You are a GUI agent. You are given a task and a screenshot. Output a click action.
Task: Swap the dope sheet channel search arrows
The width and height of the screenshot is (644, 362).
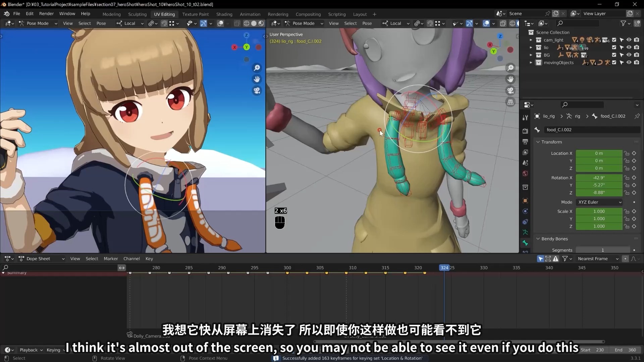pos(122,267)
